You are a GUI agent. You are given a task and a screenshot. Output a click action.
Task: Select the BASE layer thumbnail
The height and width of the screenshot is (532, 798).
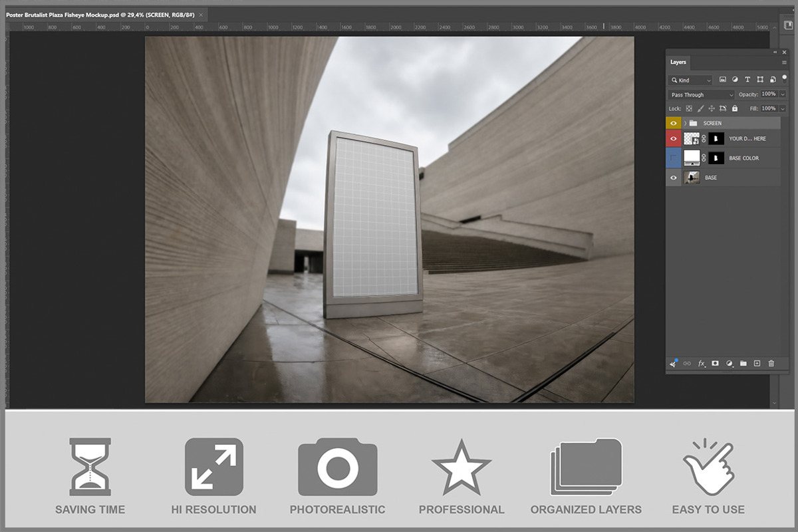692,178
